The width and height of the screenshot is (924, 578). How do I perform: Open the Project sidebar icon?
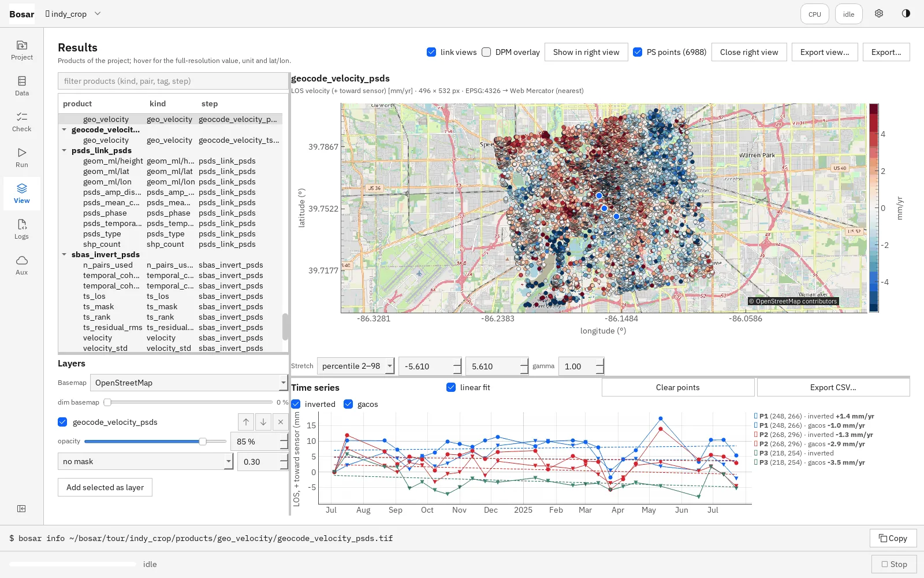coord(22,50)
